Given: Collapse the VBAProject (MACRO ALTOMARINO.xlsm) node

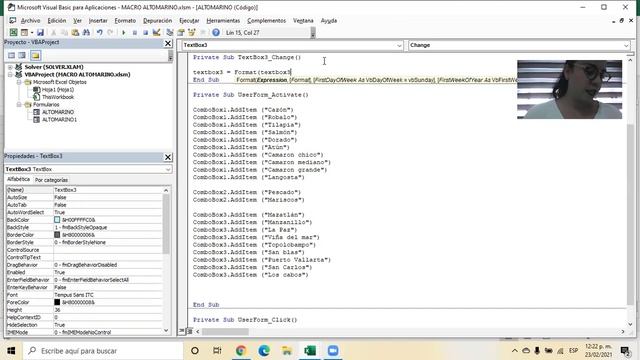Looking at the screenshot, I should tap(10, 74).
